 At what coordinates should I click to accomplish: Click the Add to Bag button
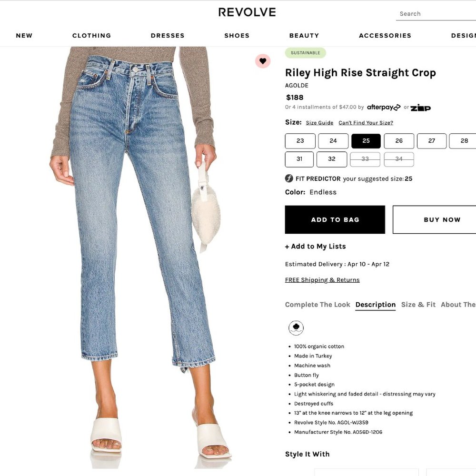[x=335, y=219]
